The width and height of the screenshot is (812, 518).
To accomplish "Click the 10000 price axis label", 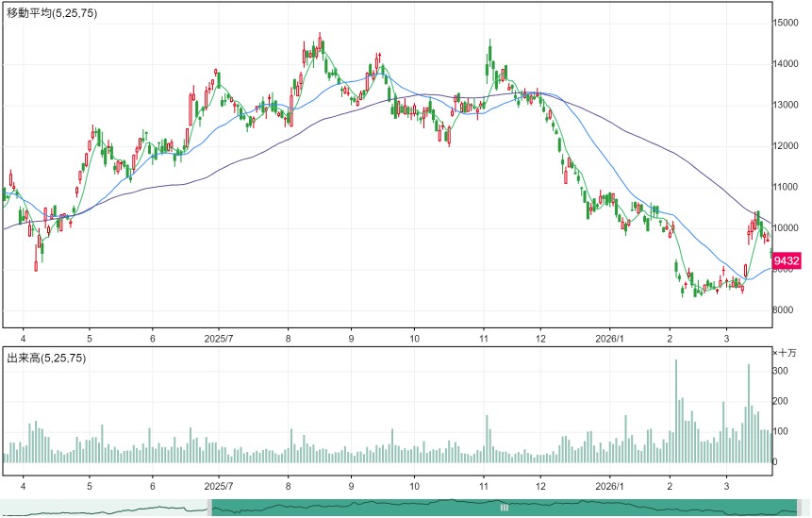I will point(786,228).
